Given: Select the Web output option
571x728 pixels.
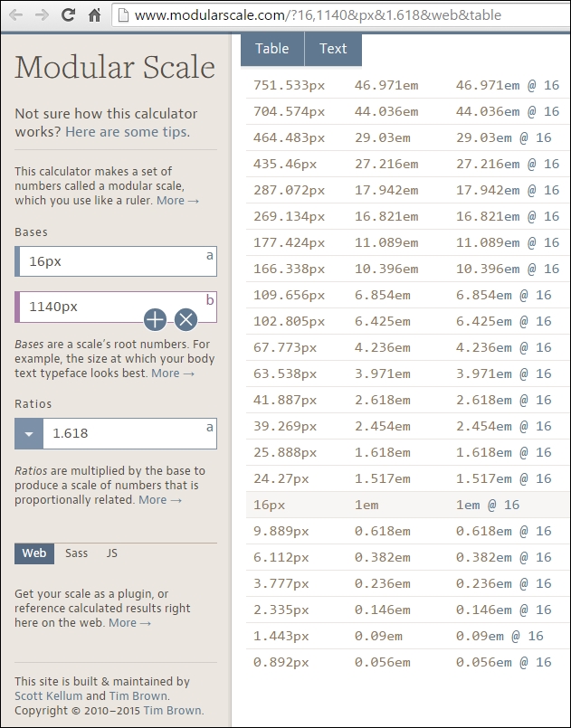Looking at the screenshot, I should (x=34, y=553).
